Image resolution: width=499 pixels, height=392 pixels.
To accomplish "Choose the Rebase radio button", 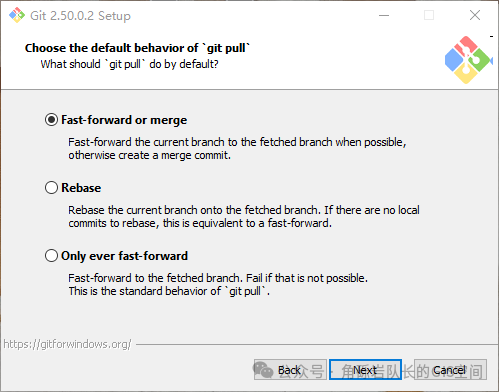I will click(51, 188).
